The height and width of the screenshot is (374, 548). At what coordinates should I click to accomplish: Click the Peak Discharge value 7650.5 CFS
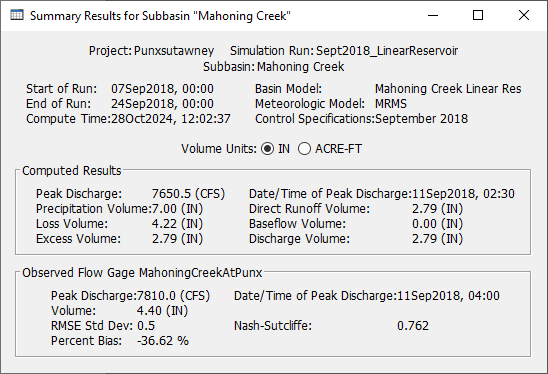tap(188, 194)
